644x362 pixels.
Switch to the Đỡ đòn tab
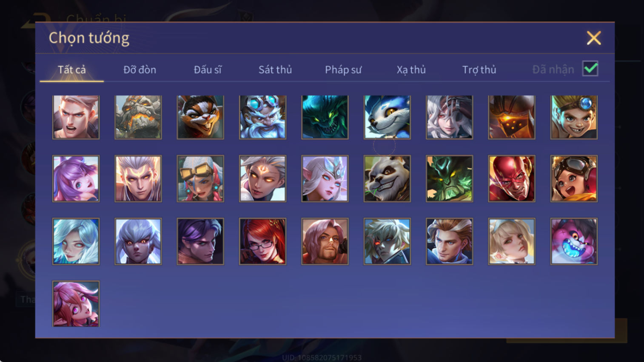click(140, 70)
